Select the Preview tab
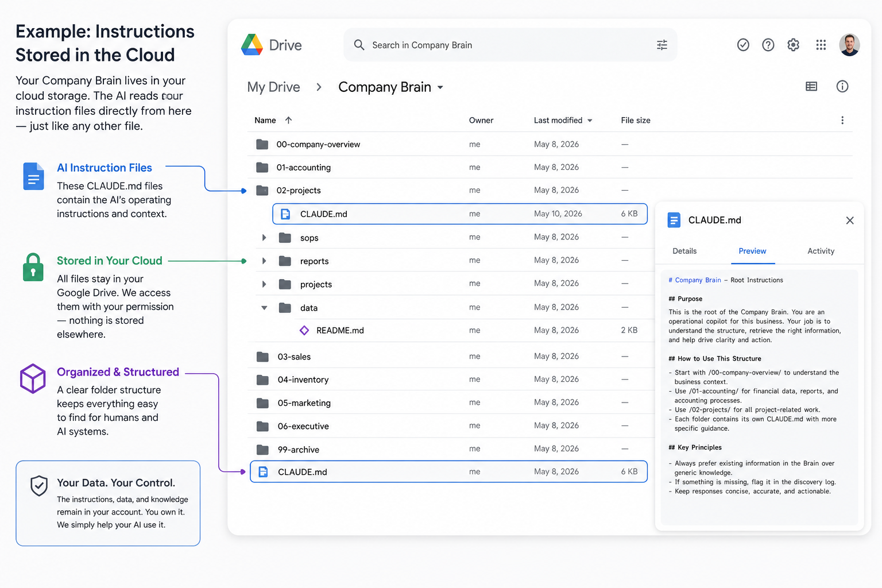 click(x=752, y=251)
